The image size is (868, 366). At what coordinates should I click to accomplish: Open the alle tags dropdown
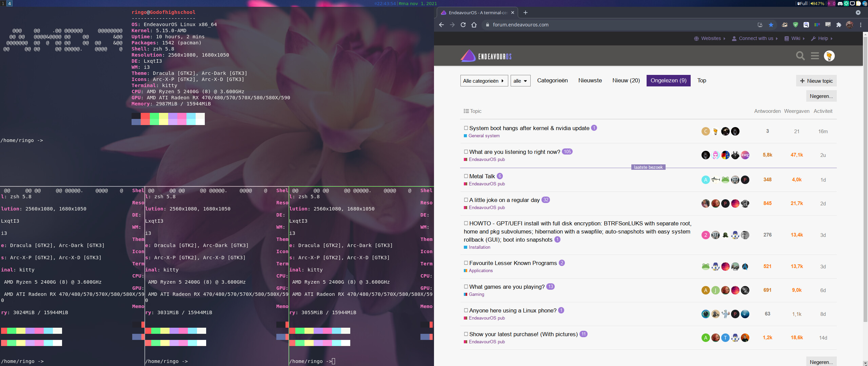pyautogui.click(x=520, y=81)
